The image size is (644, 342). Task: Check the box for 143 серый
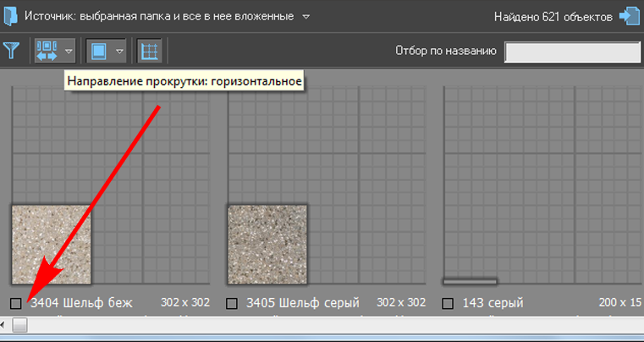click(x=448, y=304)
